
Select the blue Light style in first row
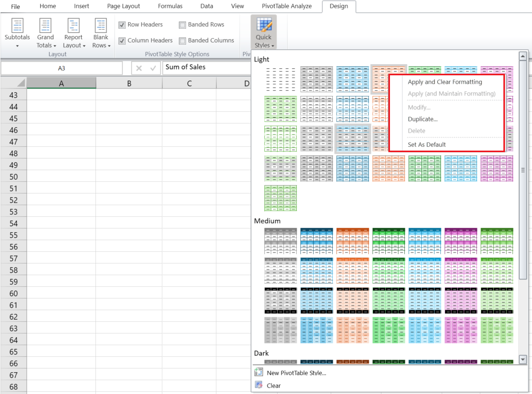(352, 80)
